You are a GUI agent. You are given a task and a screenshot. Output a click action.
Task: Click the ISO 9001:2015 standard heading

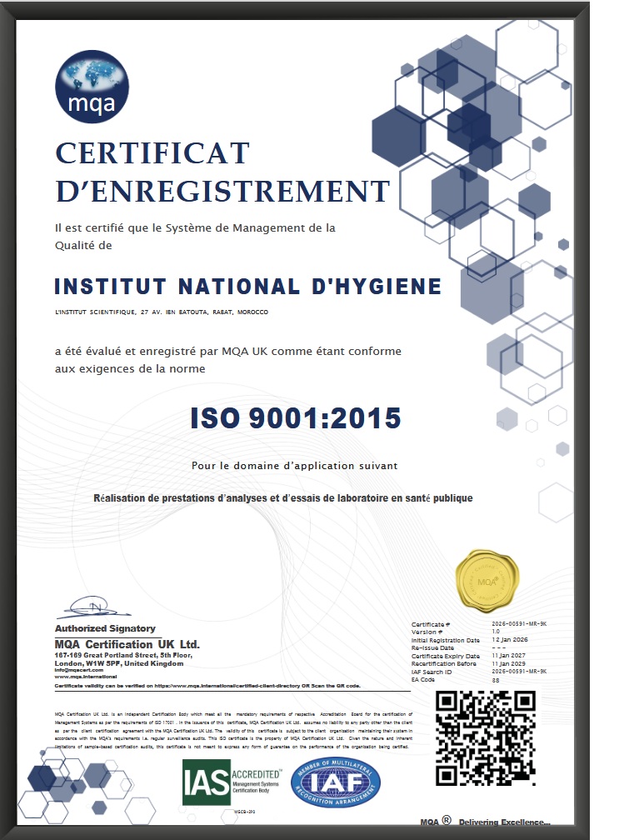coord(296,417)
